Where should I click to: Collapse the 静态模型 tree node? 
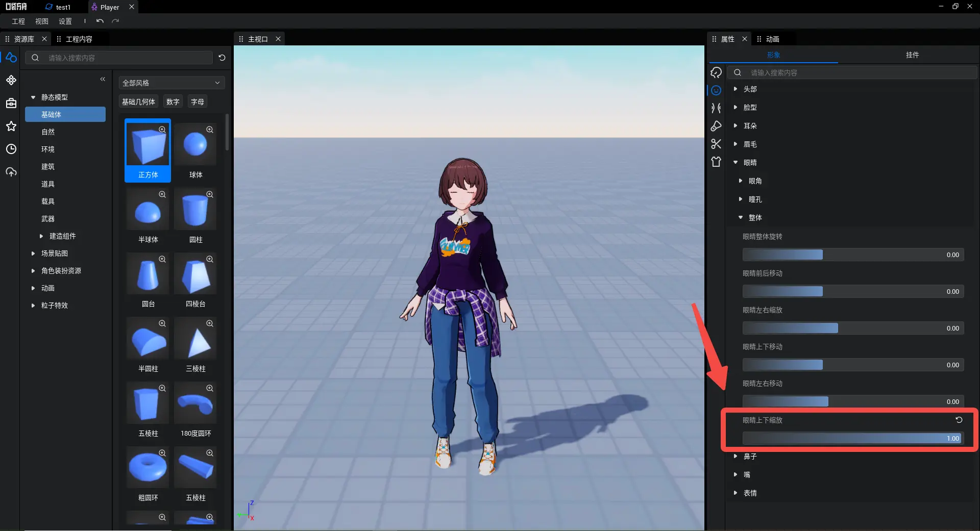[33, 97]
